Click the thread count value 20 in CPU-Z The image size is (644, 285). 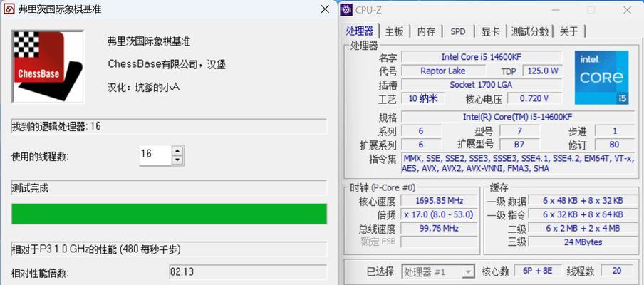tap(617, 271)
